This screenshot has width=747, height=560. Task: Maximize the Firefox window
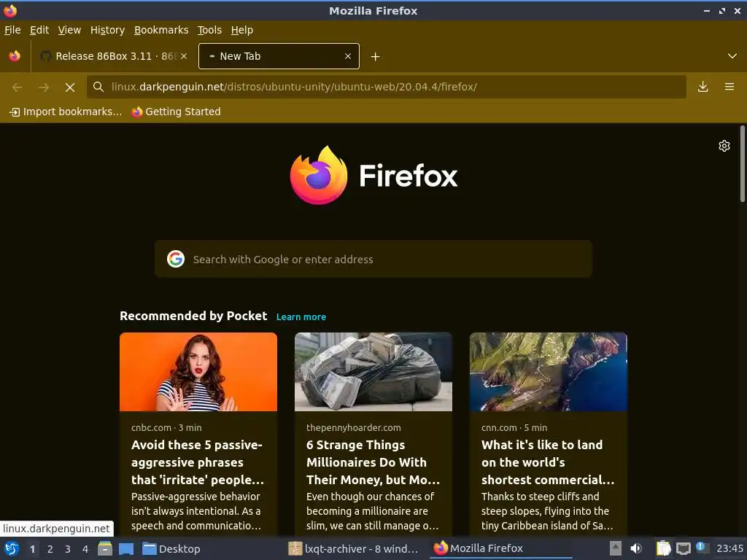(721, 10)
